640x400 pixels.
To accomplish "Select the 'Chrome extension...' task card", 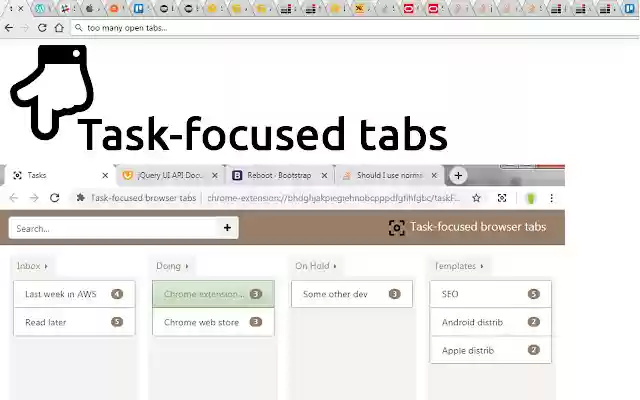I will [213, 294].
